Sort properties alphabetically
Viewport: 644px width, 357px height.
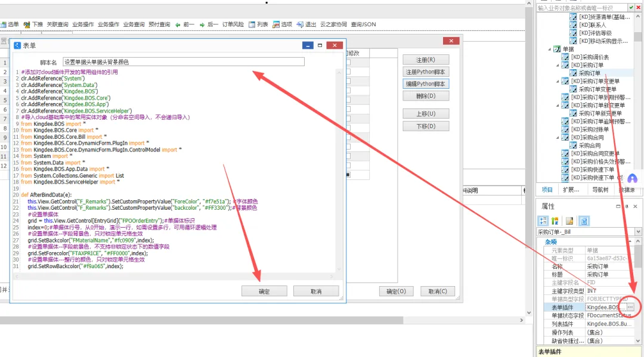pos(555,221)
